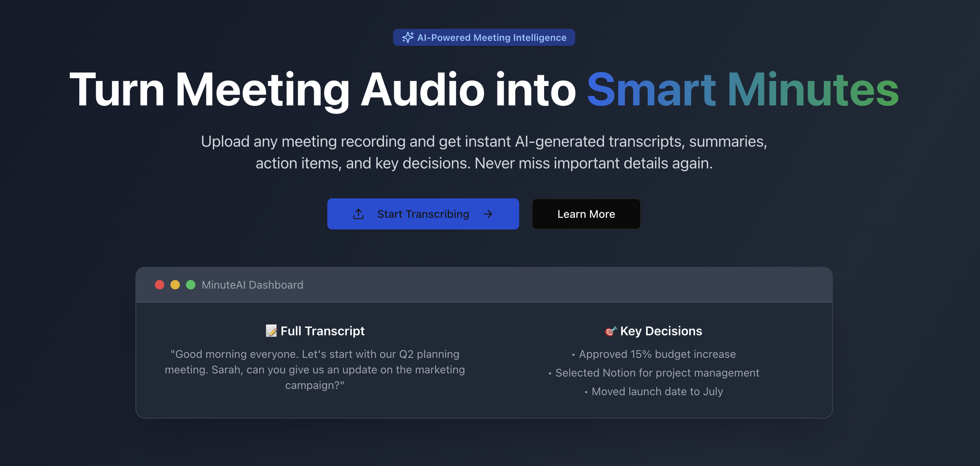Screen dimensions: 980x466
Task: Click the yellow dot in dashboard titlebar
Action: [x=175, y=285]
